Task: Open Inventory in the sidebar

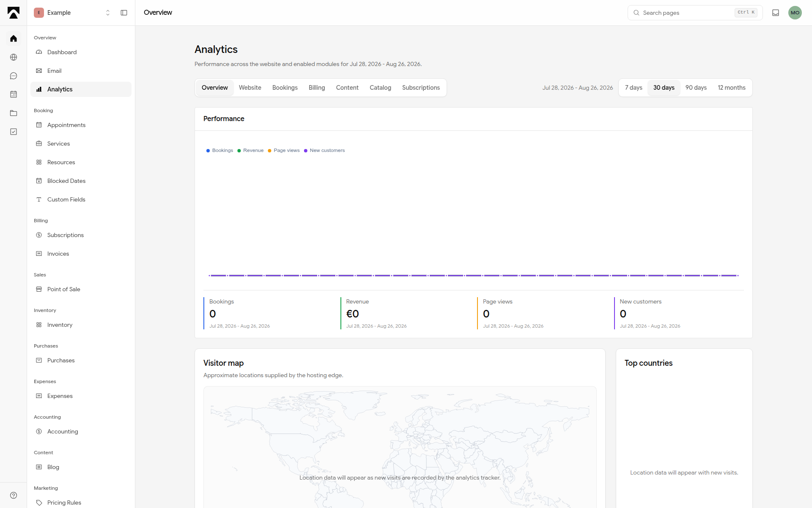Action: [x=81, y=325]
